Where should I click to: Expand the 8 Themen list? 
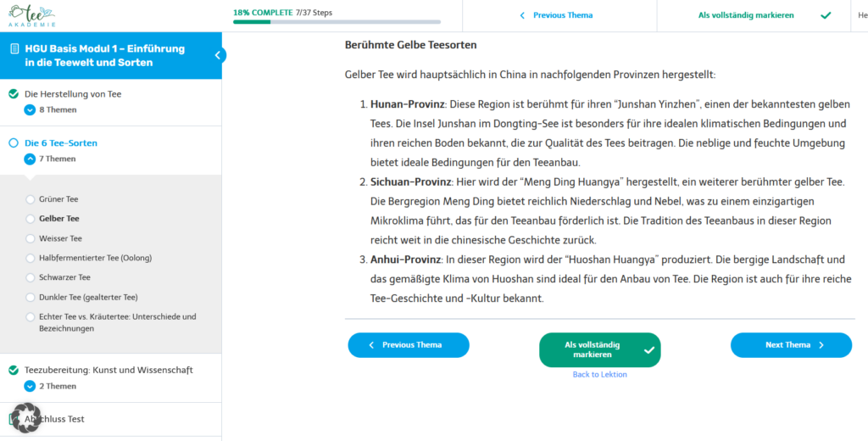(x=30, y=109)
